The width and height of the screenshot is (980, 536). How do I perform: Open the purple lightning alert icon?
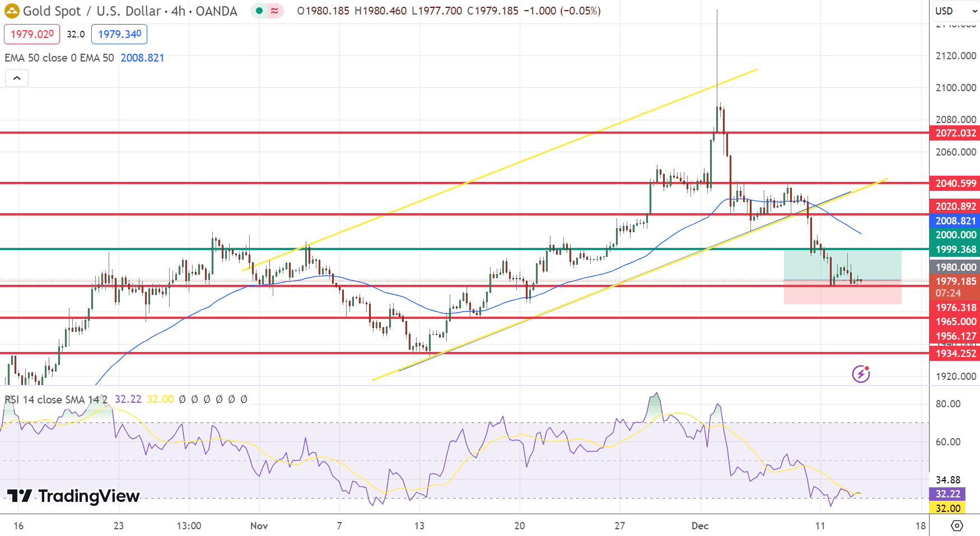click(861, 373)
